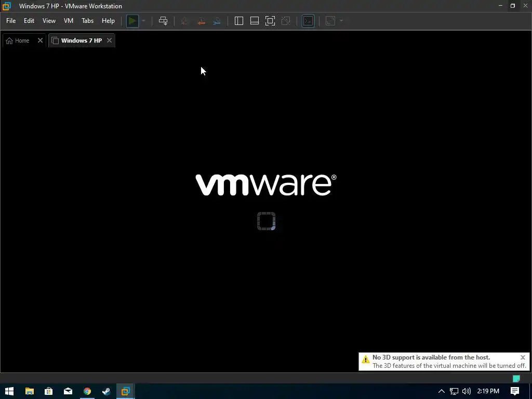Minimize the VMware Workstation window

click(x=500, y=6)
